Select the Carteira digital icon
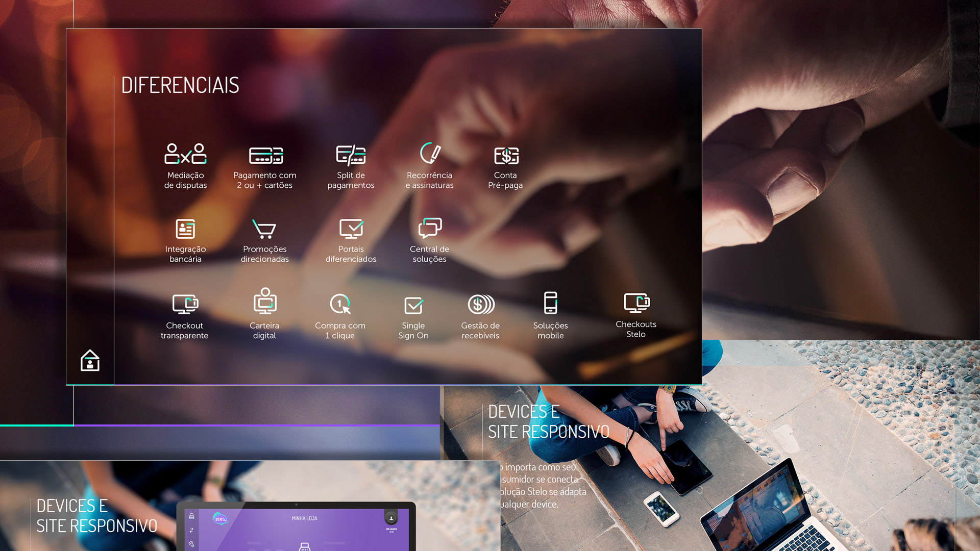The width and height of the screenshot is (980, 551). point(265,301)
